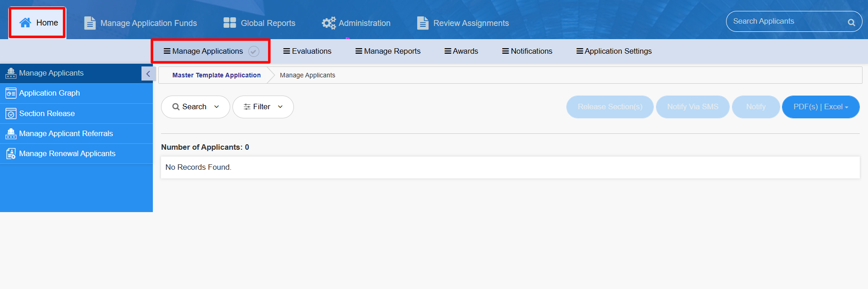Open the PDF(s) | Excel export dropdown
868x289 pixels.
(820, 107)
